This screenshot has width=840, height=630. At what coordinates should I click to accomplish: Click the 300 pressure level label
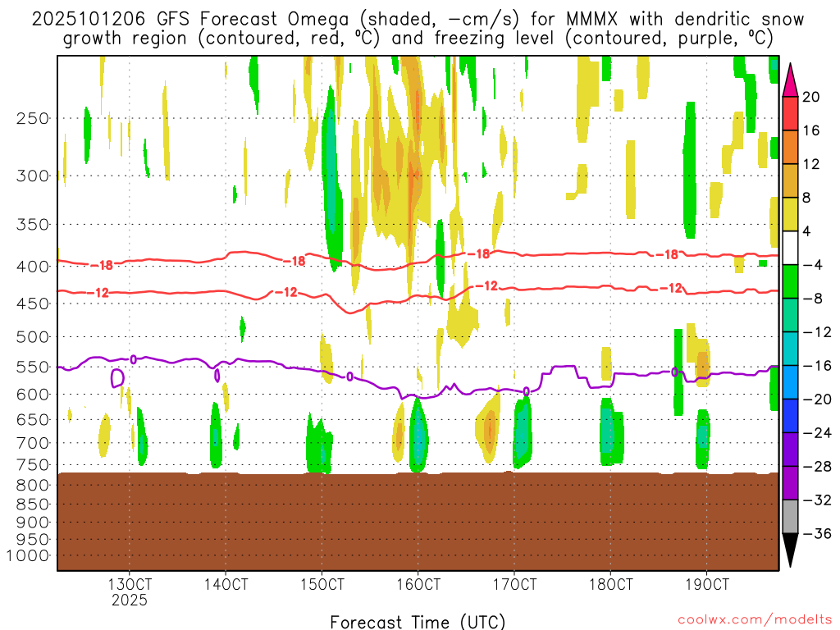(33, 176)
